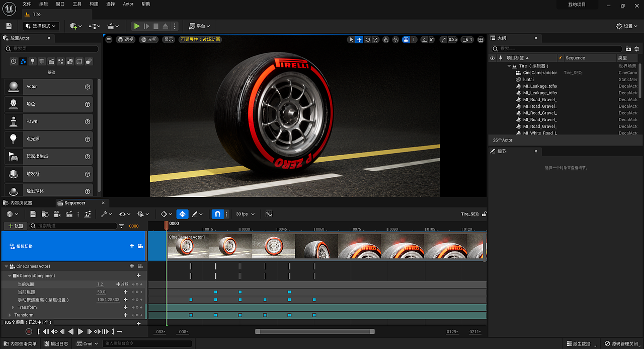The height and width of the screenshot is (349, 644).
Task: Click the 透视 perspective viewport button
Action: pos(126,39)
